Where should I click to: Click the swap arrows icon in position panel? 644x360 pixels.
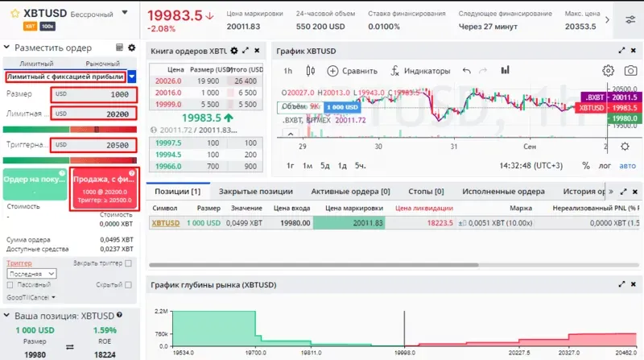click(70, 347)
